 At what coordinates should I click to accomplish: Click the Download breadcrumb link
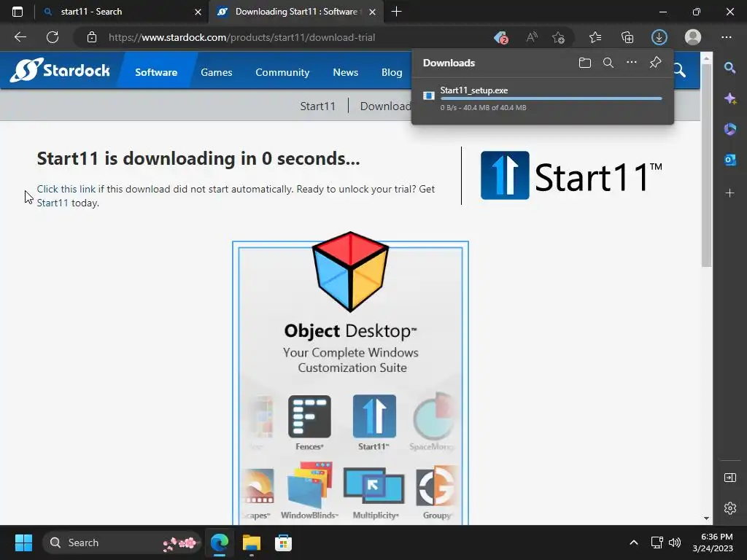point(385,106)
